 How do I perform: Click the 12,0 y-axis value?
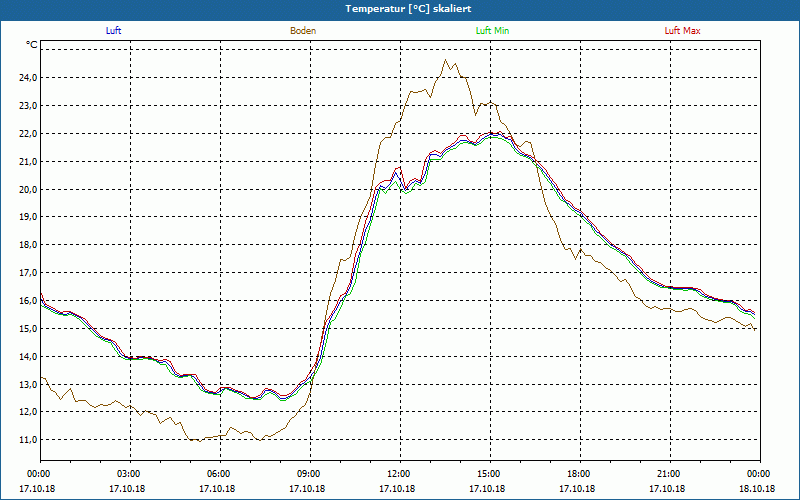(28, 412)
